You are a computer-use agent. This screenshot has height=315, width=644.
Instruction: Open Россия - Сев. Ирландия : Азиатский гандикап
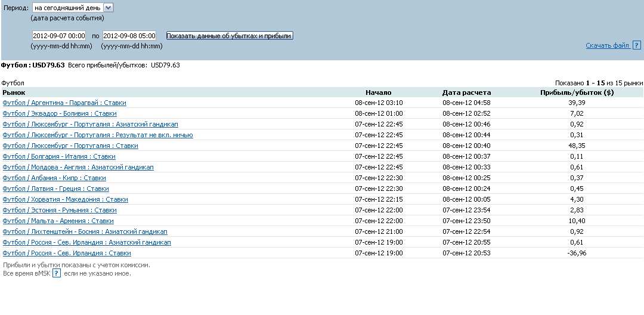(86, 242)
